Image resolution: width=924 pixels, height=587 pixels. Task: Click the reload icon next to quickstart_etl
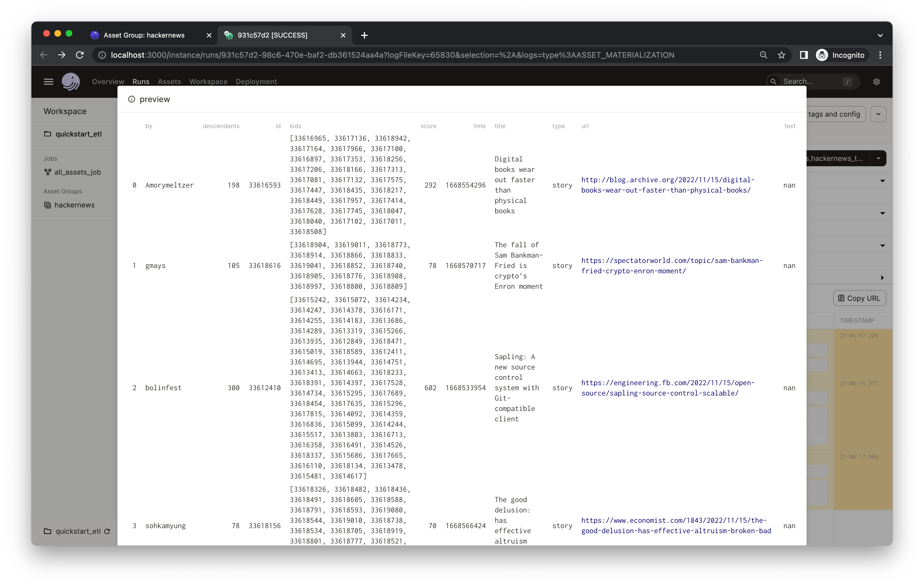[x=107, y=531]
